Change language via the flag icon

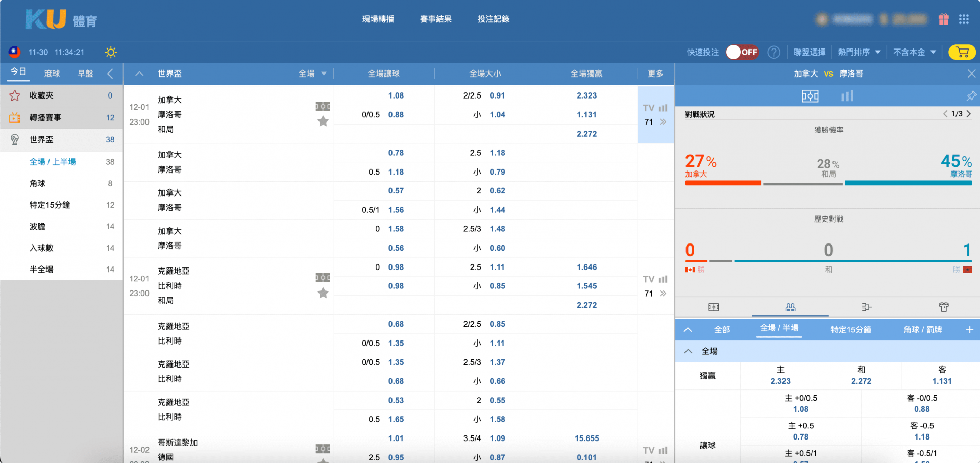click(x=14, y=52)
